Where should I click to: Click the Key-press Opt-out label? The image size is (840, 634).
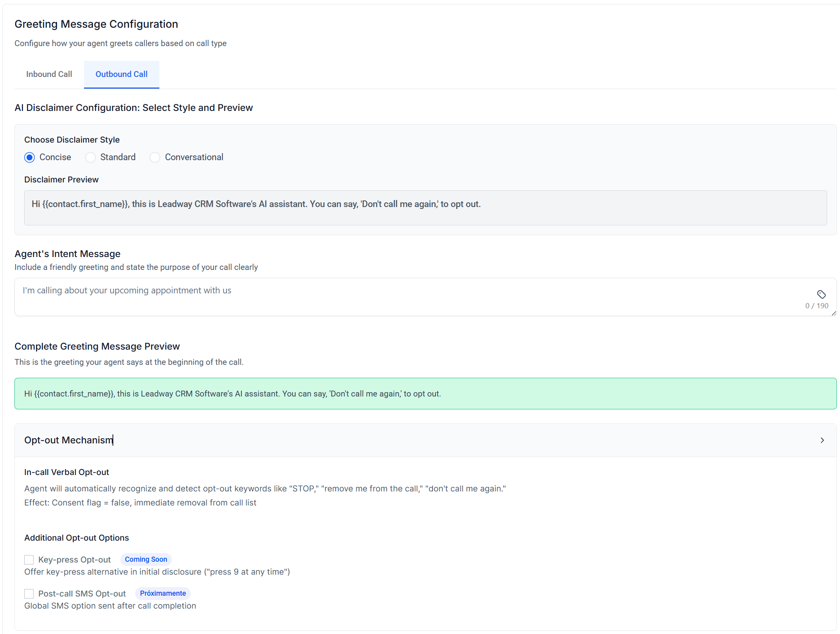pyautogui.click(x=75, y=560)
